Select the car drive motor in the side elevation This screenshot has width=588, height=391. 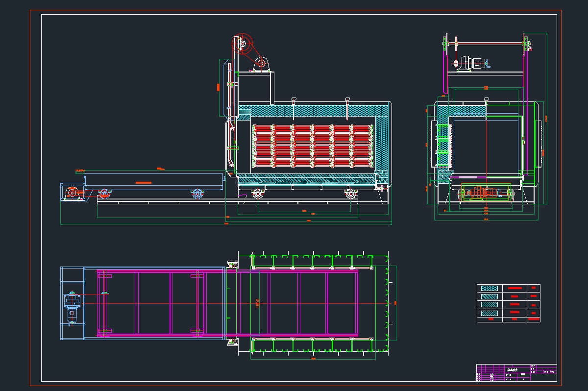coord(73,193)
